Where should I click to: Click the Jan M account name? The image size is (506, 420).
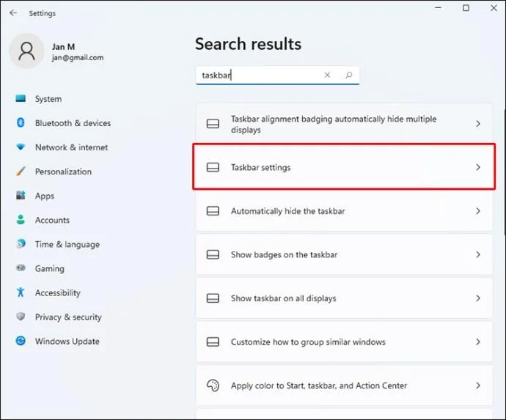click(x=64, y=47)
